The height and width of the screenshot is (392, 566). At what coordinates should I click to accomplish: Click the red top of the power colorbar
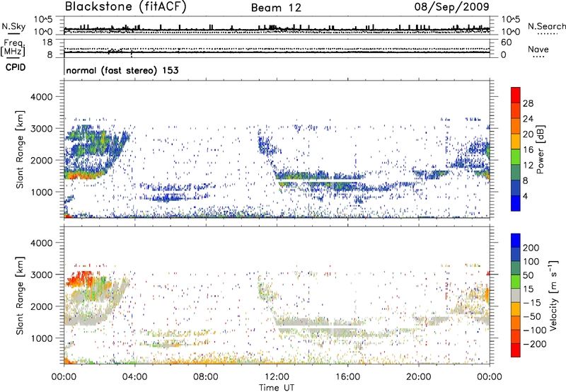(516, 95)
